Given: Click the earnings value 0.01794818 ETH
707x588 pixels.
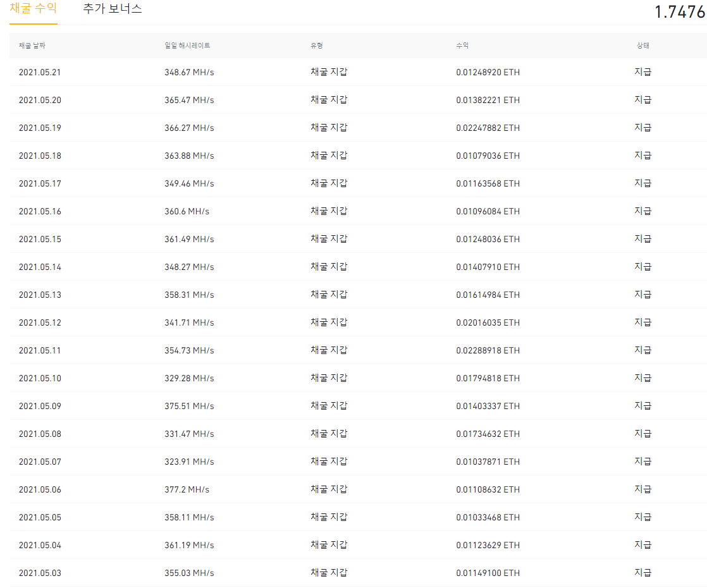Looking at the screenshot, I should click(x=488, y=378).
